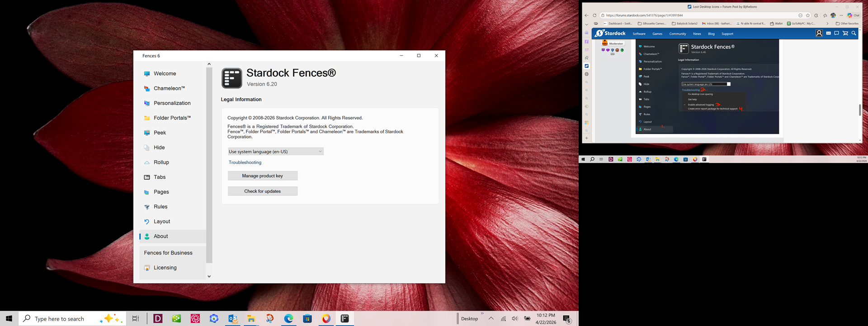Select Layout in the Fences sidebar
Screen dimensions: 868x326
point(173,221)
